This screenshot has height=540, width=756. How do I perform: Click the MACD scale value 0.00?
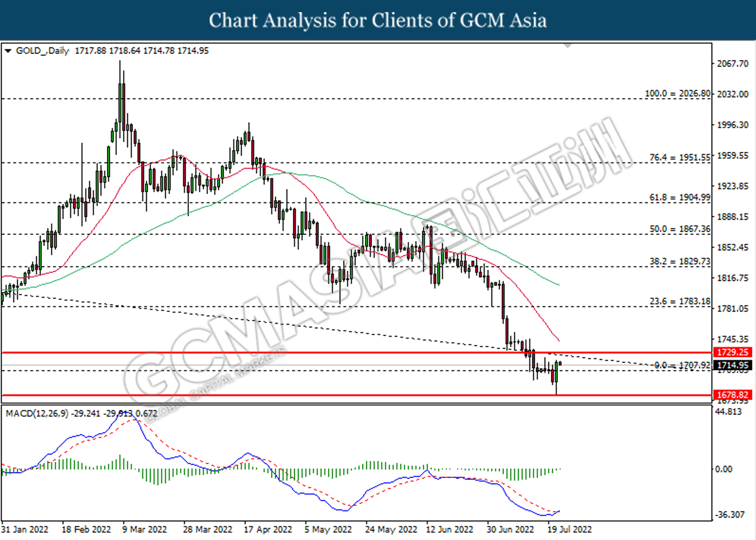[724, 469]
